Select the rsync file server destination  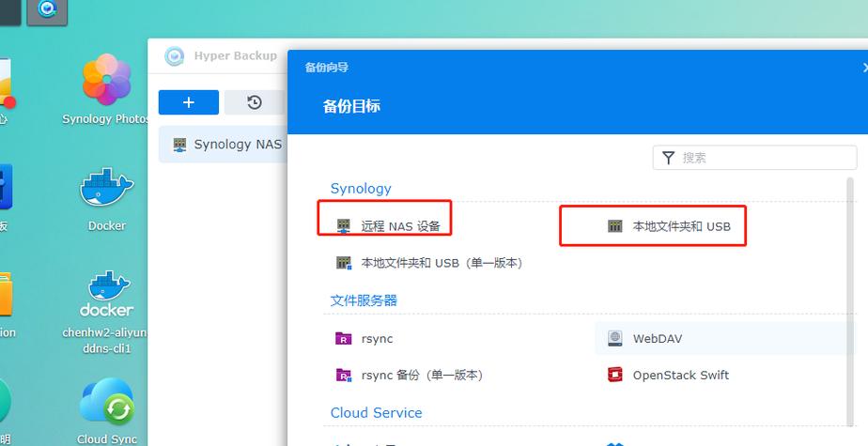364,339
